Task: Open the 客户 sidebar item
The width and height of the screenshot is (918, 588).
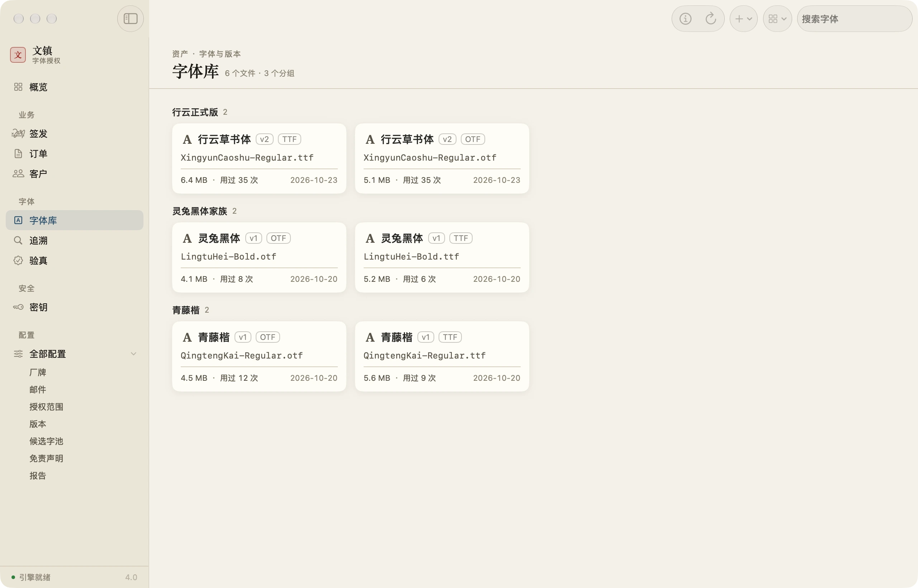Action: pyautogui.click(x=75, y=174)
